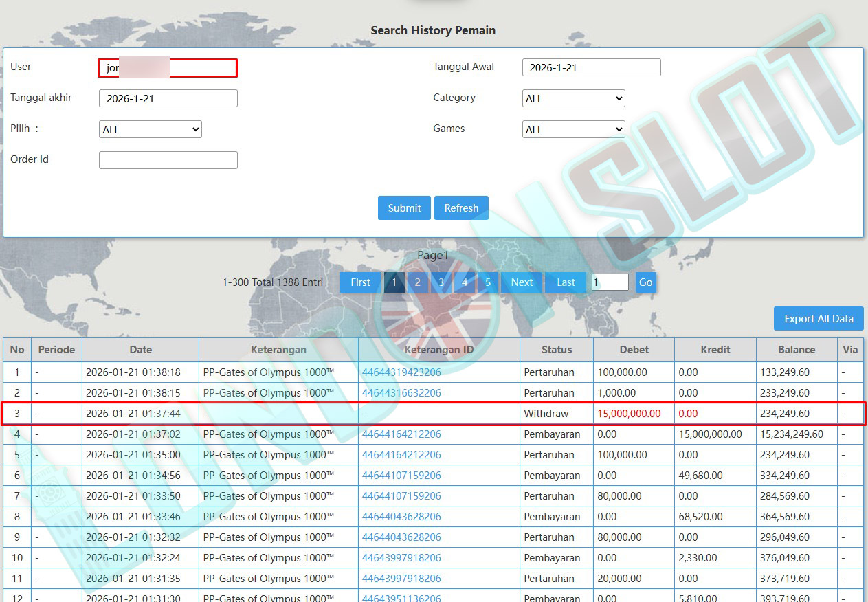The image size is (868, 602).
Task: Click the page number input box
Action: (x=610, y=282)
